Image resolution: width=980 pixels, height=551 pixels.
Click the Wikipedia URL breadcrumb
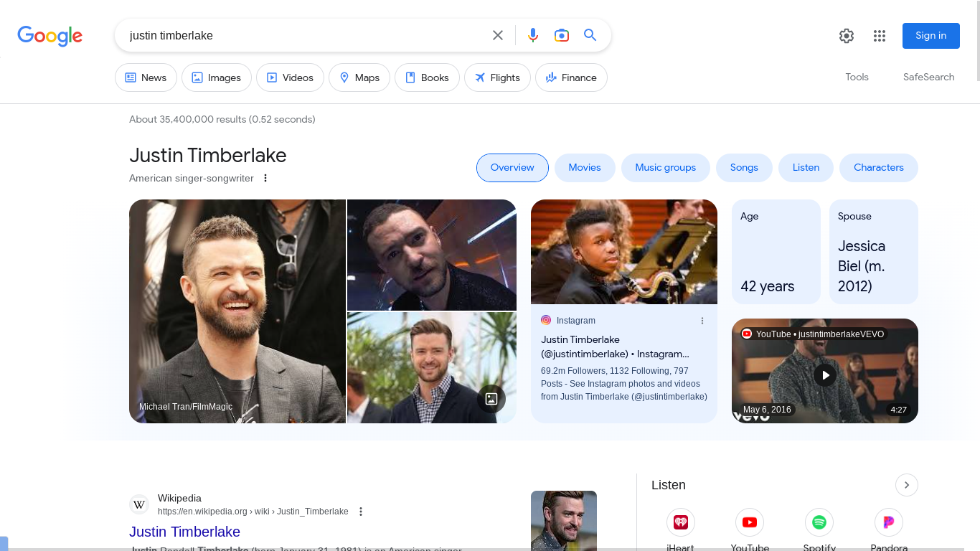click(253, 512)
